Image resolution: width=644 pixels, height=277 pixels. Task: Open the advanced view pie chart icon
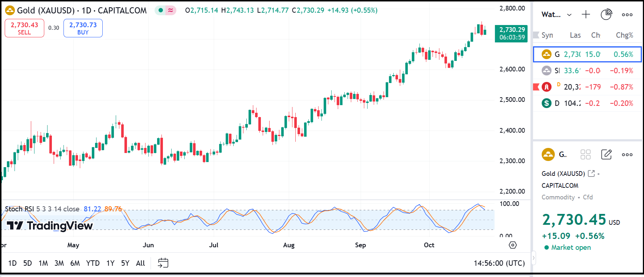point(606,15)
